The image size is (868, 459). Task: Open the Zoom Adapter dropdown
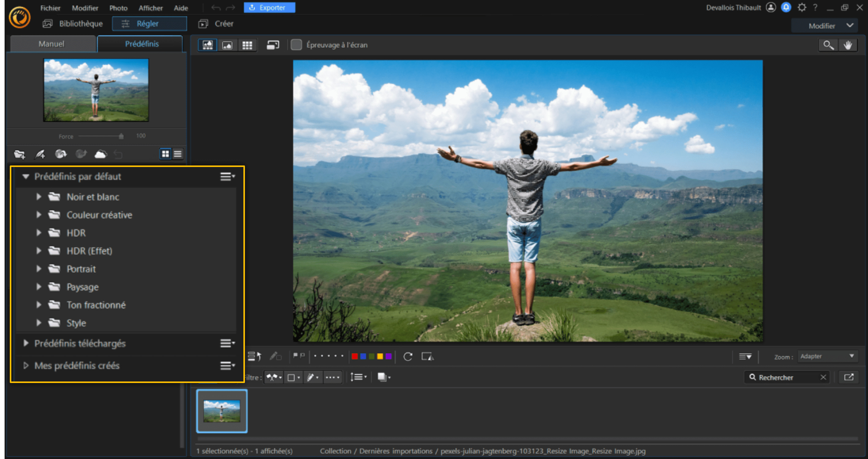(x=827, y=356)
